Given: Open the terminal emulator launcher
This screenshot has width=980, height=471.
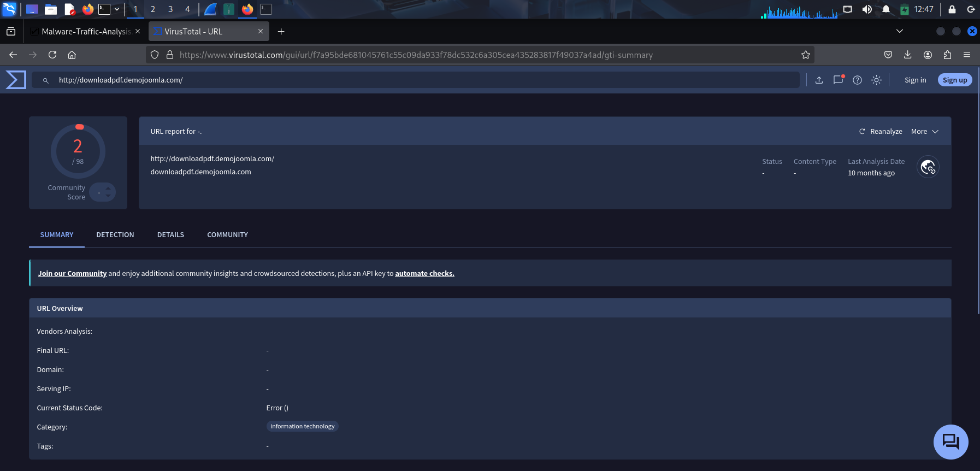Looking at the screenshot, I should click(x=104, y=9).
